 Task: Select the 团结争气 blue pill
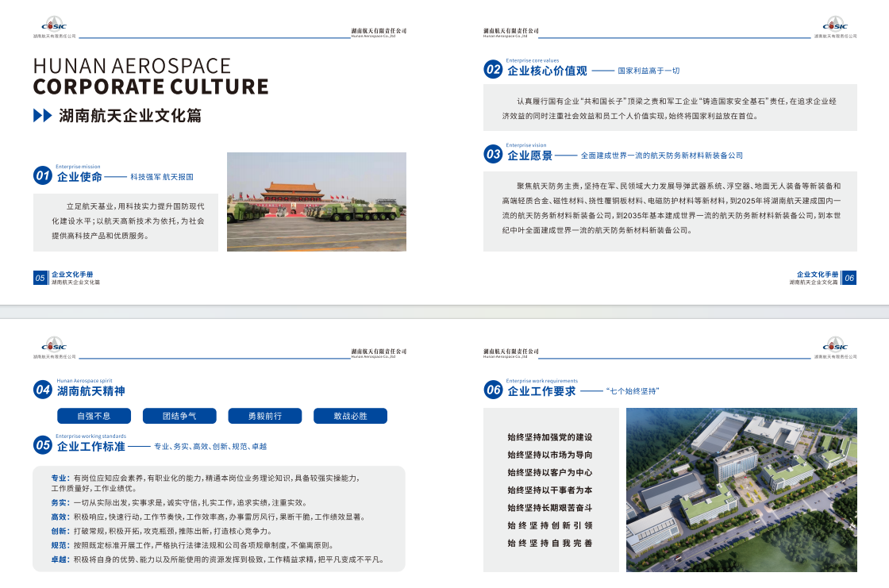pyautogui.click(x=179, y=416)
